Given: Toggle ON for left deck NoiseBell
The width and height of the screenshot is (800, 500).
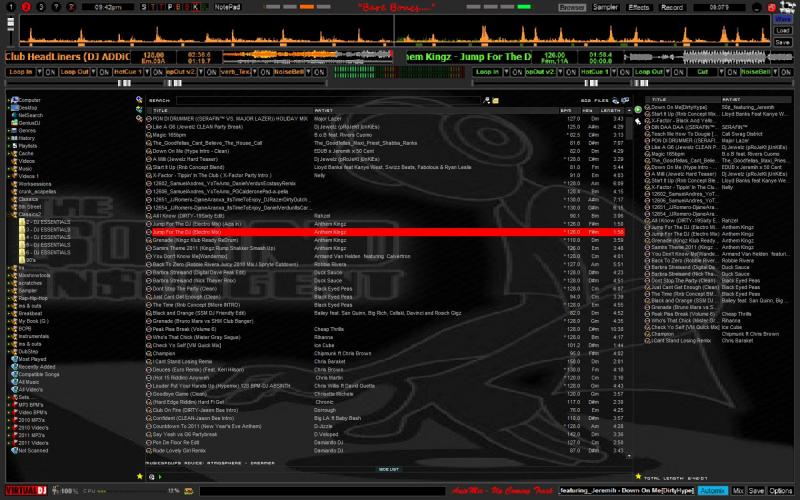Looking at the screenshot, I should [319, 72].
